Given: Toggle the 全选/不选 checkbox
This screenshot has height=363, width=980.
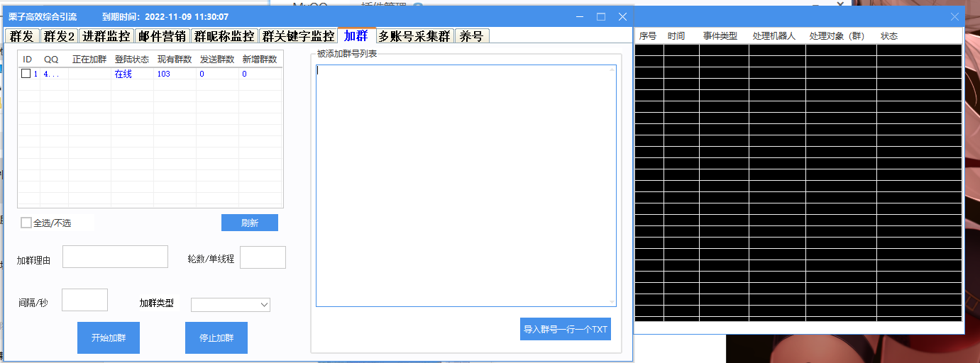Looking at the screenshot, I should pyautogui.click(x=26, y=223).
